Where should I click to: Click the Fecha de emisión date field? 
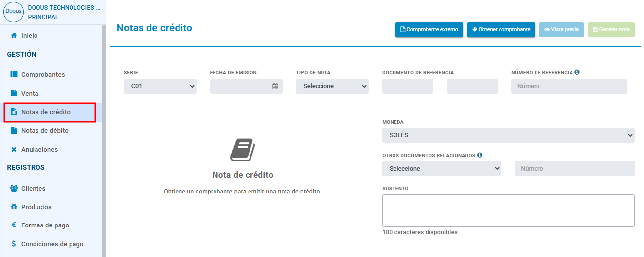(x=246, y=86)
